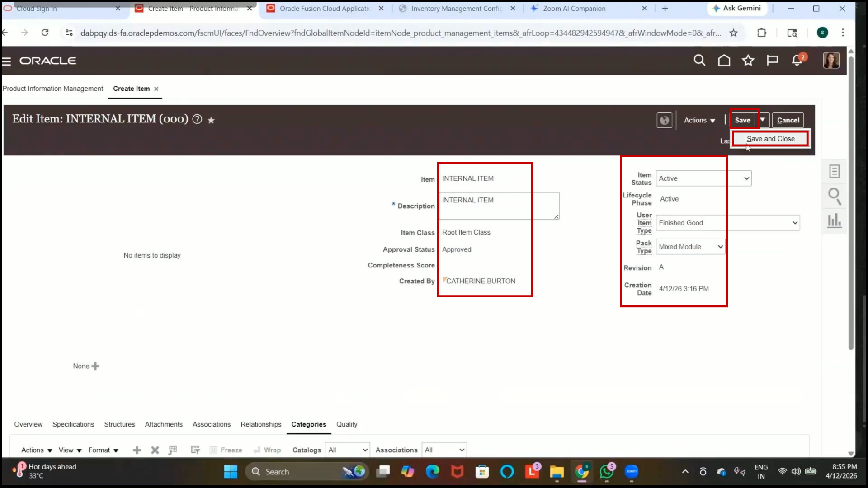
Task: Open Actions menu in item header
Action: click(x=699, y=120)
